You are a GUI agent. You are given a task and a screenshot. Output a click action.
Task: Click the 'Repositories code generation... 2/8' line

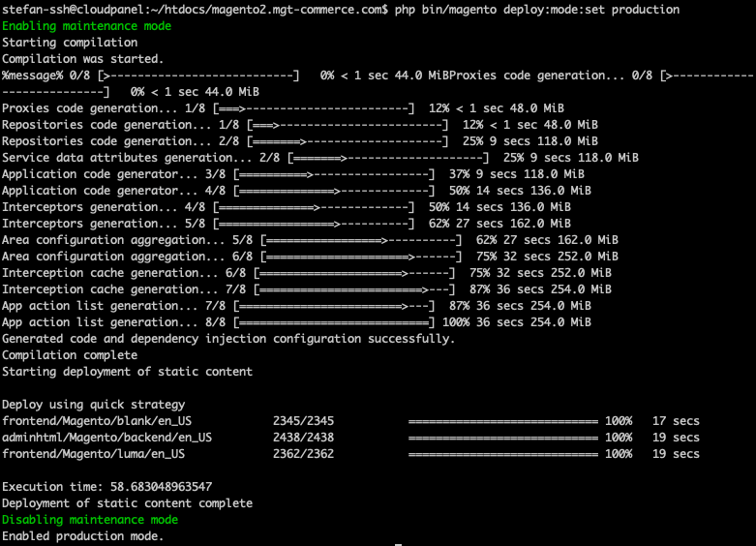click(x=300, y=141)
